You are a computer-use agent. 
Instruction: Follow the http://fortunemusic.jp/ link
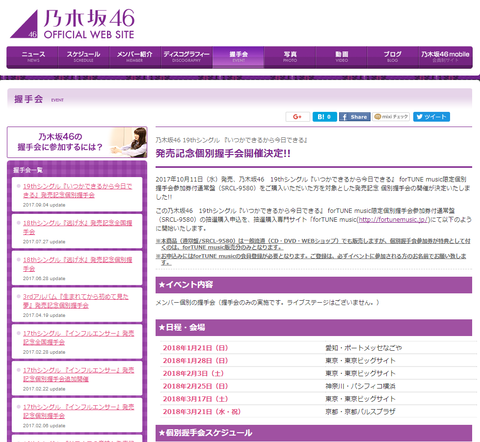393,220
